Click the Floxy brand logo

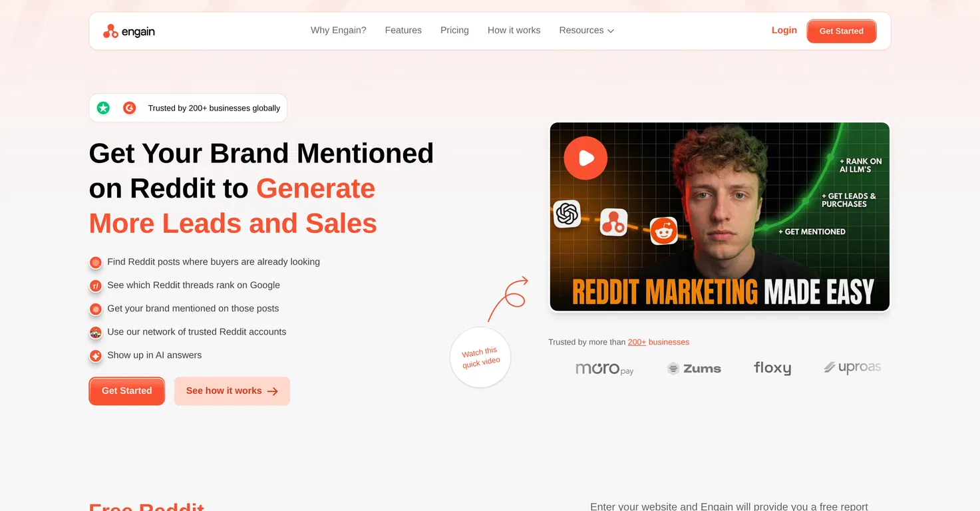[x=772, y=368]
